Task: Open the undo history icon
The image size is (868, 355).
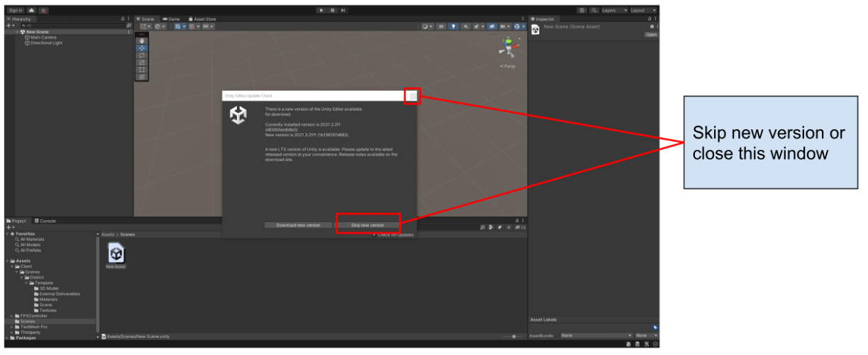Action: [582, 11]
